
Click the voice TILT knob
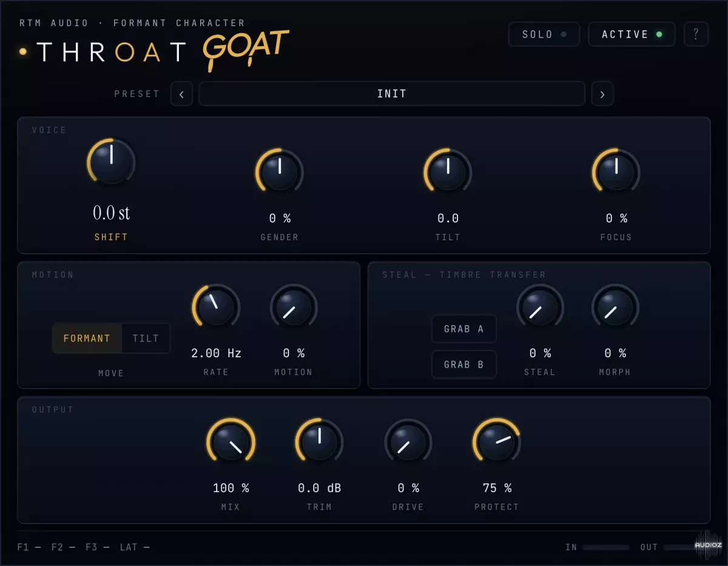(448, 172)
